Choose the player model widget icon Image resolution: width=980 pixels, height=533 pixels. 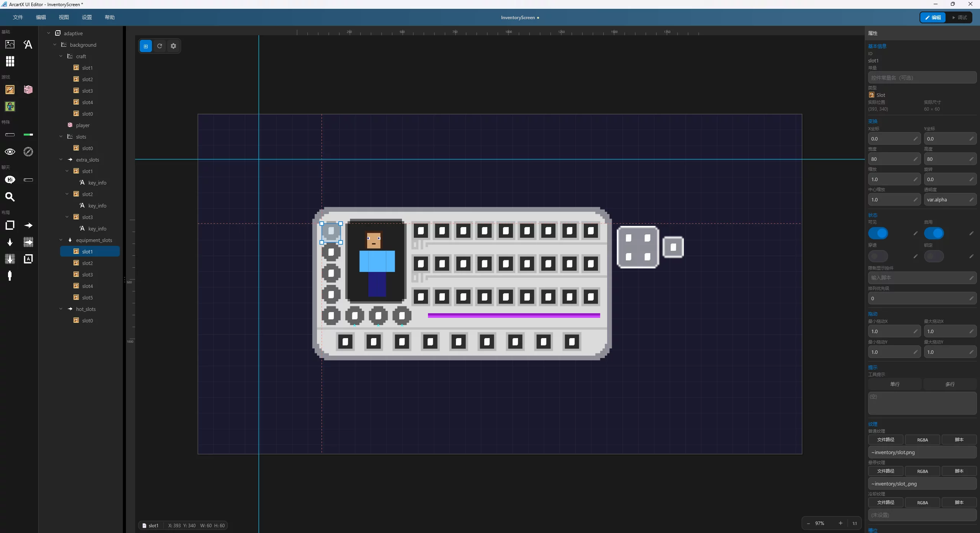pos(10,106)
